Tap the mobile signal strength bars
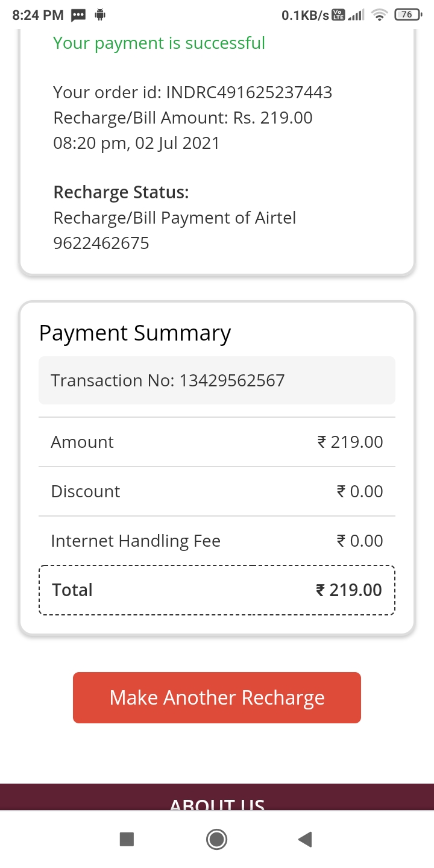Screen dimensions: 434x868 pyautogui.click(x=356, y=16)
